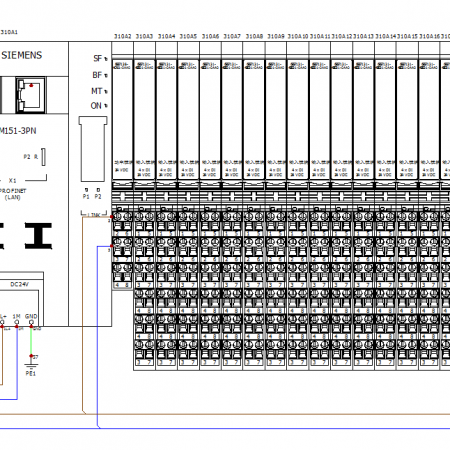Select the GND terminal connection point
Image resolution: width=450 pixels, height=450 pixels.
(x=31, y=322)
